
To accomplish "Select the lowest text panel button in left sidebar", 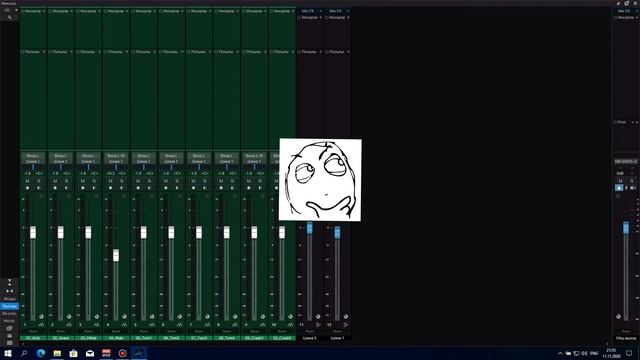I will tap(9, 321).
